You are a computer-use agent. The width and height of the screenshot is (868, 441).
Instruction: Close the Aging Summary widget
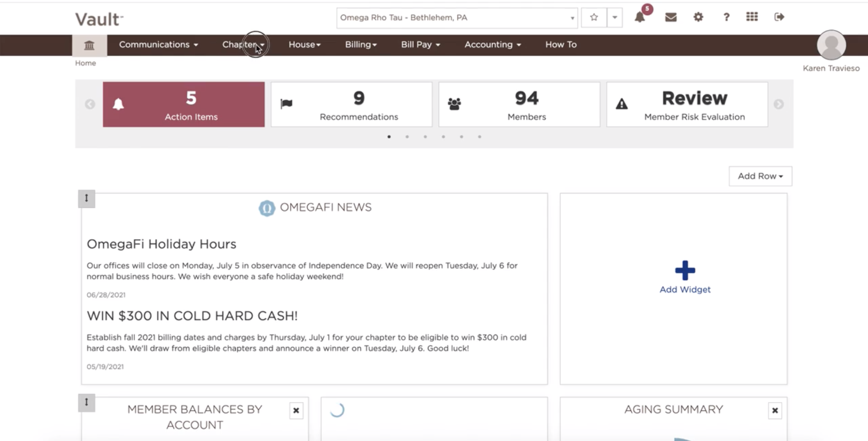pyautogui.click(x=775, y=411)
